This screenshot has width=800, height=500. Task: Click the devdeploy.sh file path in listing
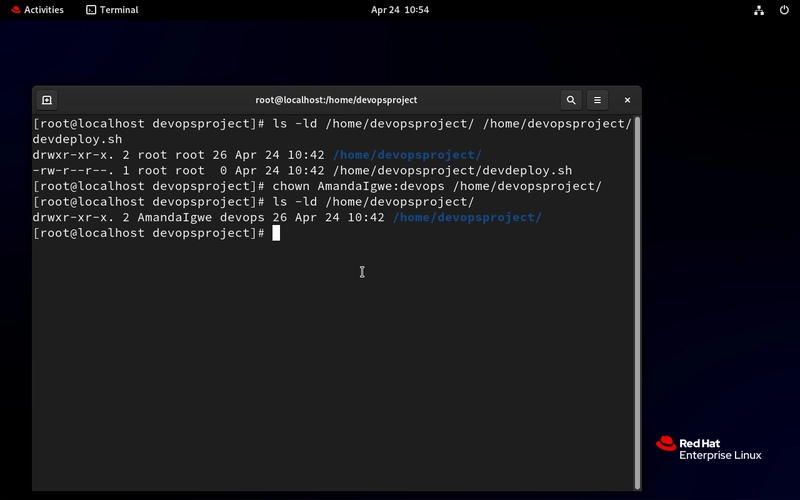pyautogui.click(x=452, y=170)
